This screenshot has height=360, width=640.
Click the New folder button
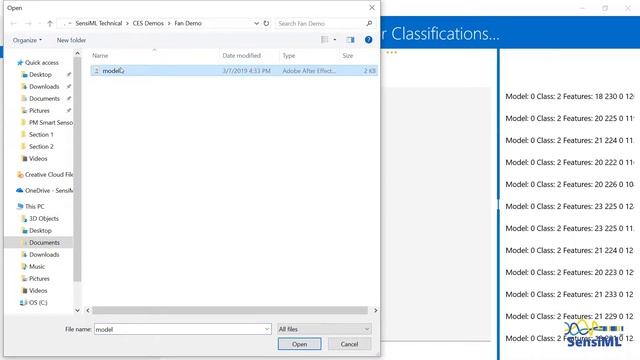(71, 40)
